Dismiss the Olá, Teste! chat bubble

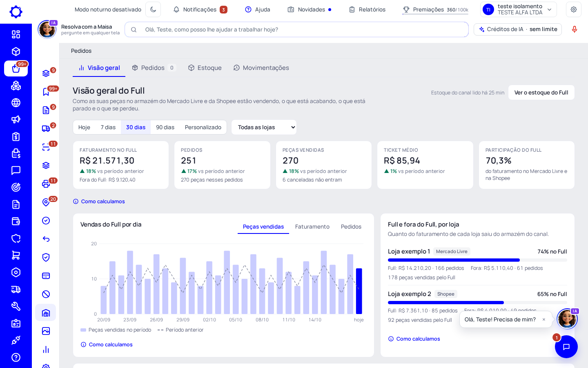click(x=544, y=319)
